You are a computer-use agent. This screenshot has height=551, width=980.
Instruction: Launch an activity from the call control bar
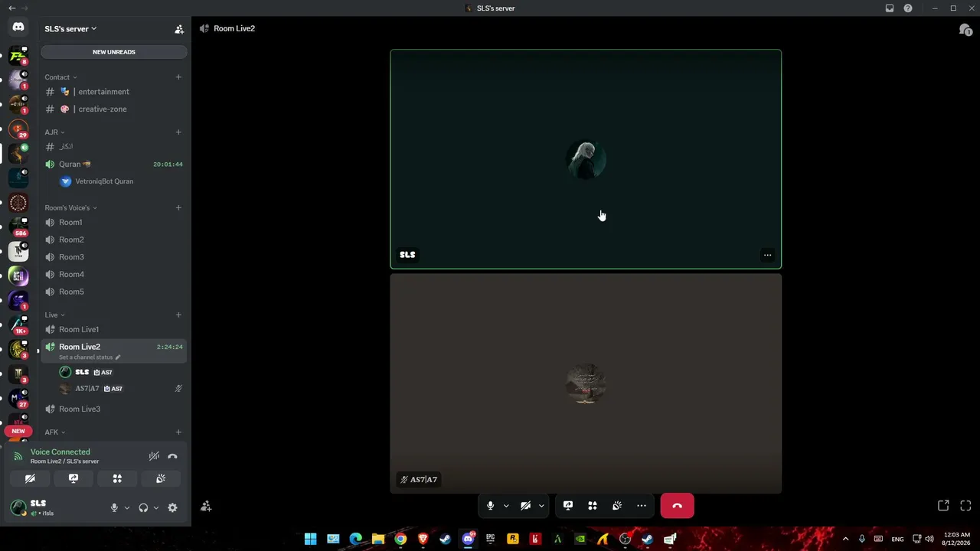(593, 506)
